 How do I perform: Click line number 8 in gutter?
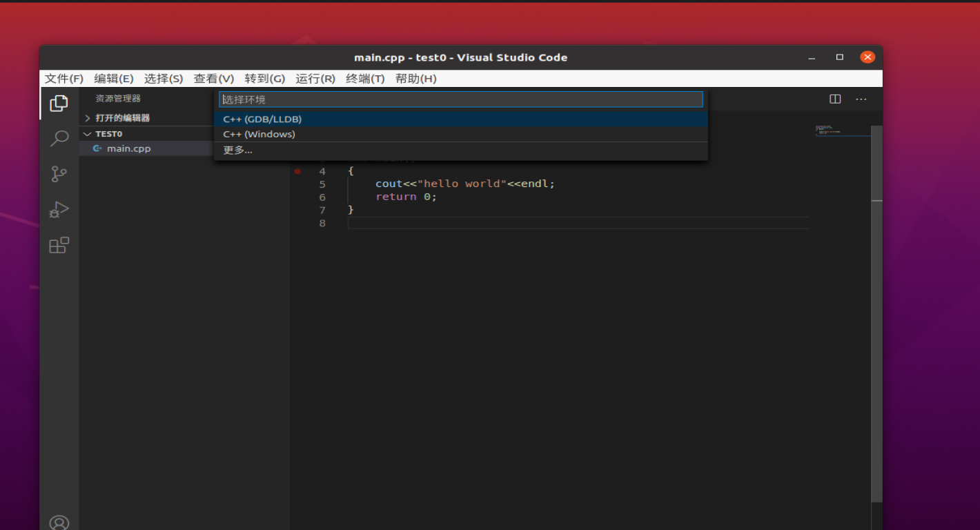pos(322,223)
